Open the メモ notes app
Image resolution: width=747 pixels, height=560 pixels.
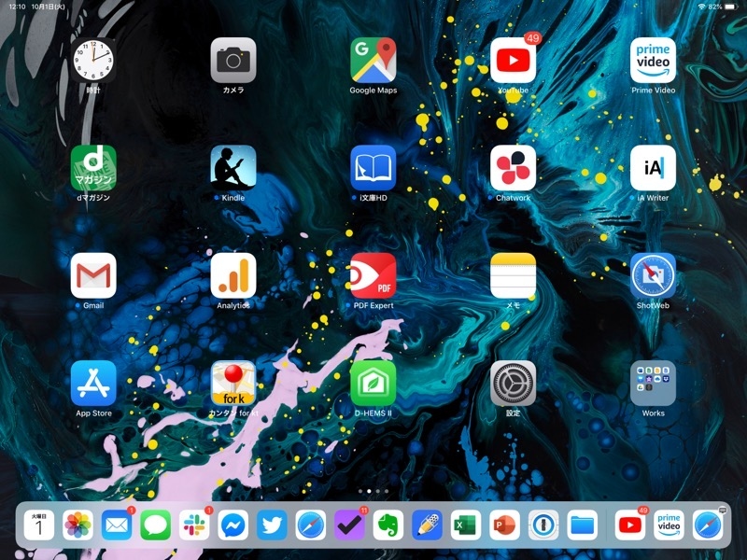[x=513, y=275]
